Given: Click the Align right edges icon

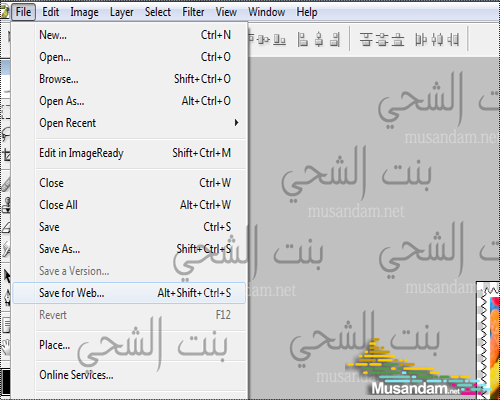Looking at the screenshot, I should (335, 40).
